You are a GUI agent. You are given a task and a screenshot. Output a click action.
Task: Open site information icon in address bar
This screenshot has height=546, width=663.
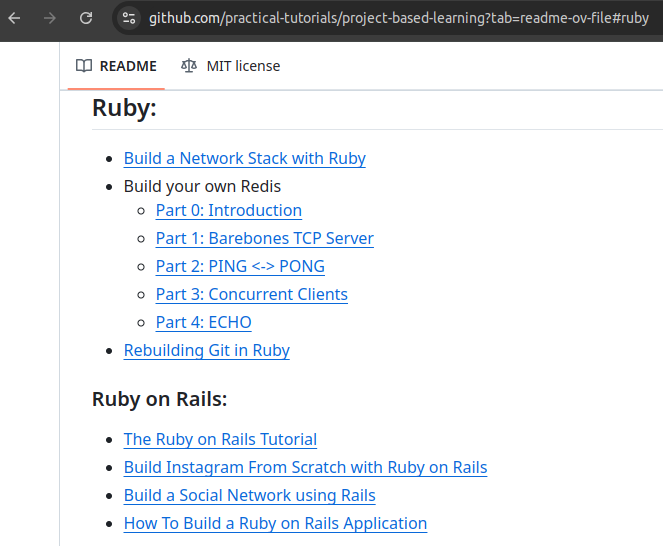tap(129, 18)
